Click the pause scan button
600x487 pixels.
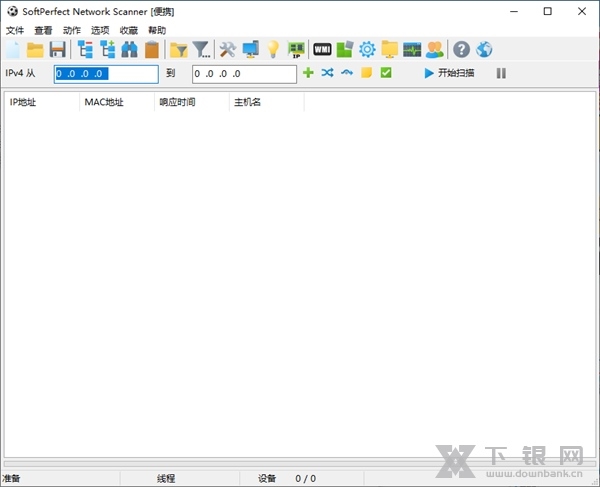[501, 73]
